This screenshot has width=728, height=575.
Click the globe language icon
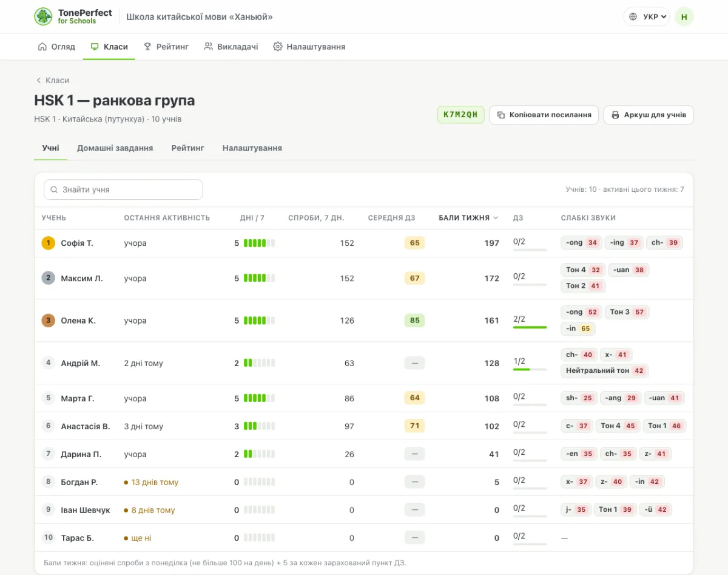point(633,17)
